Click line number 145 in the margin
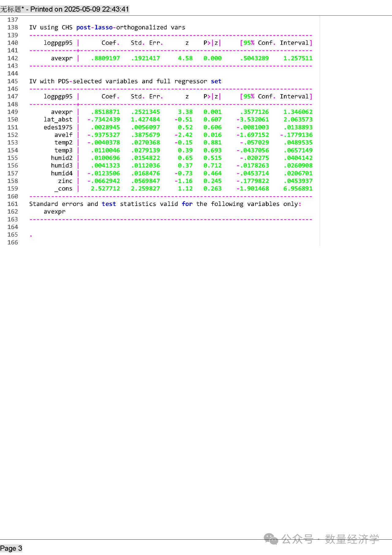The image size is (392, 555). click(13, 81)
